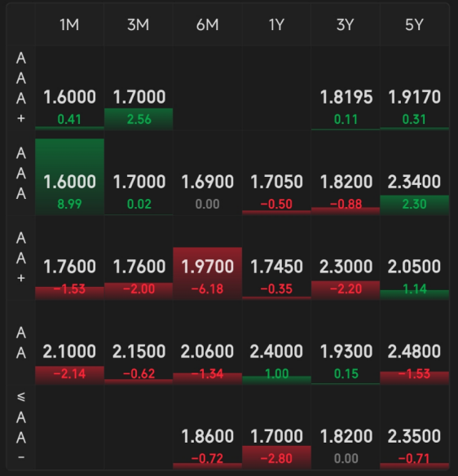Select AA+ 5Y cell showing 1.14
Viewport: 458px width, 476px height.
point(414,258)
